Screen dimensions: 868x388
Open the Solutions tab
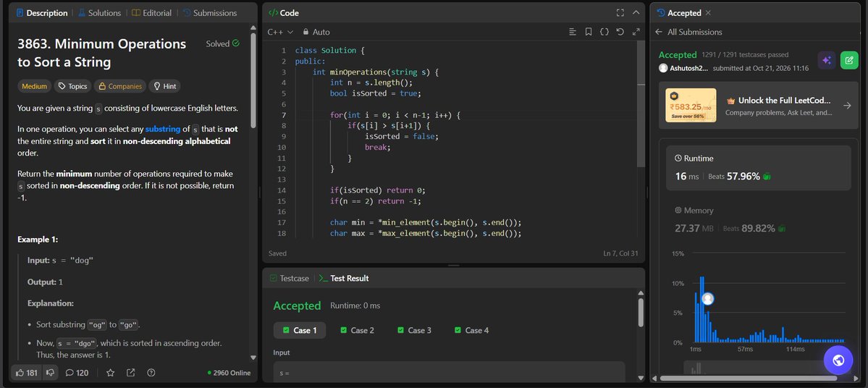[x=100, y=13]
